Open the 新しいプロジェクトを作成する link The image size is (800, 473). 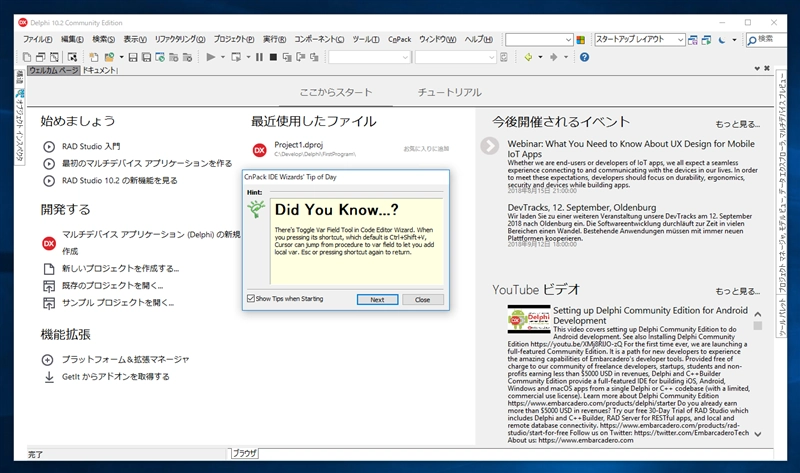[x=120, y=268]
